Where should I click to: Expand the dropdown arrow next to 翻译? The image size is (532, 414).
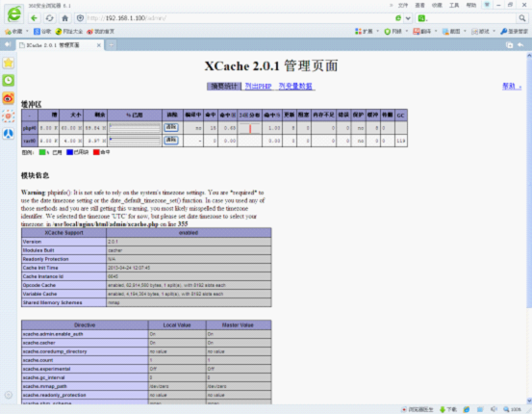click(436, 31)
